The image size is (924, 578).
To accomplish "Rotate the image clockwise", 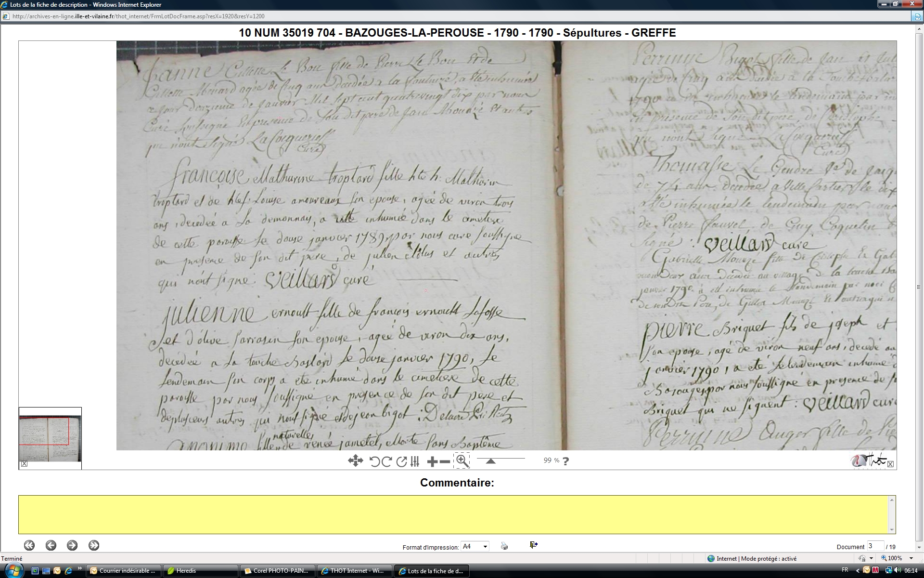I will click(x=386, y=461).
